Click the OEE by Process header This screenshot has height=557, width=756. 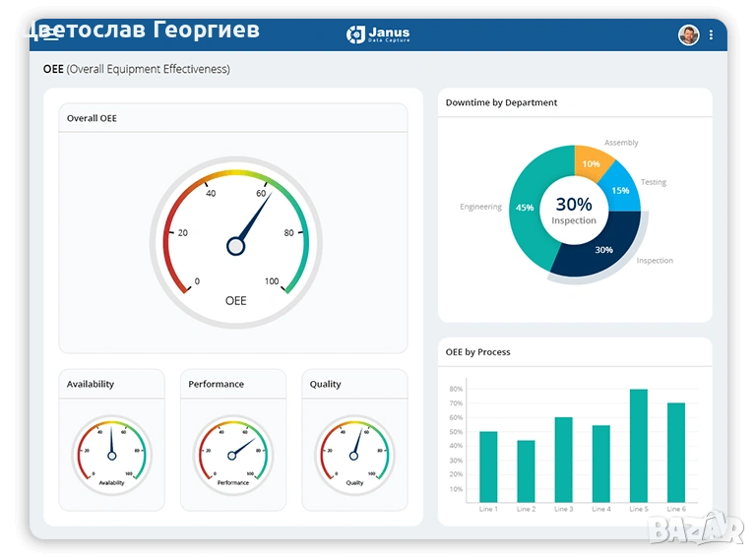(477, 352)
